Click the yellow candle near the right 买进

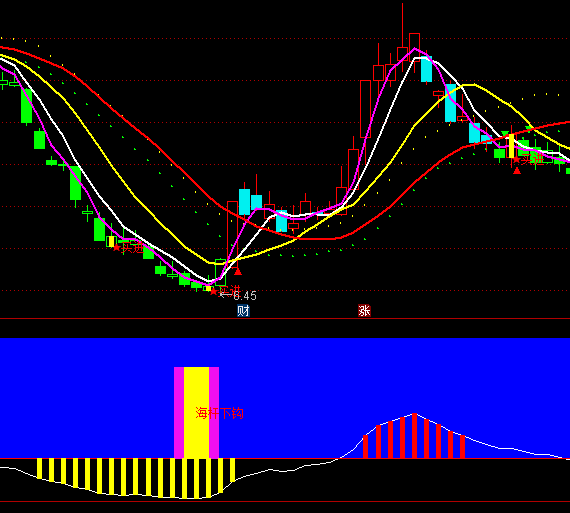click(511, 146)
